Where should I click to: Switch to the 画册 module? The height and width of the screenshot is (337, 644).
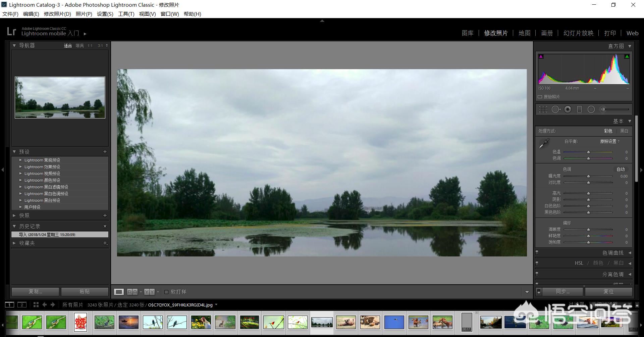[547, 33]
